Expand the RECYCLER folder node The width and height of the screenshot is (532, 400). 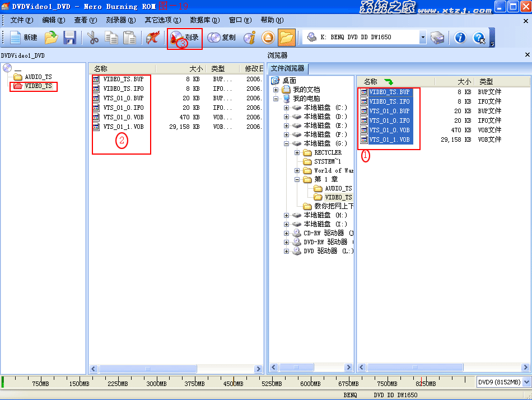[x=297, y=152]
